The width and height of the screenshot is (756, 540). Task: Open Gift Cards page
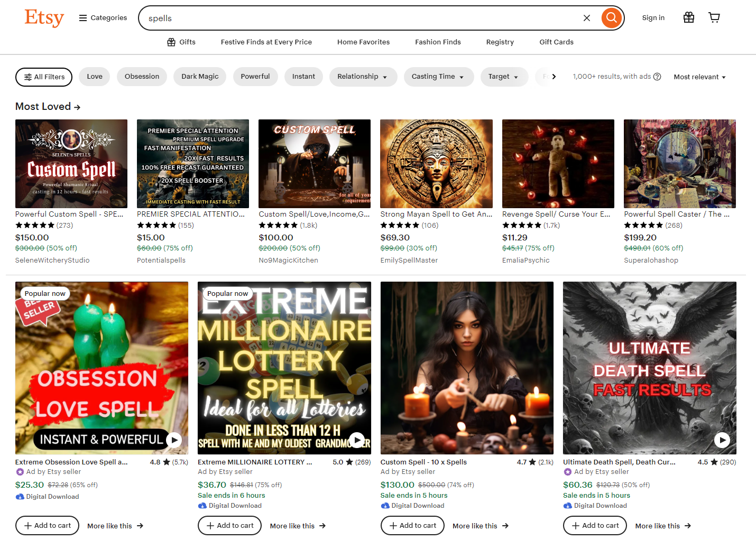tap(557, 42)
